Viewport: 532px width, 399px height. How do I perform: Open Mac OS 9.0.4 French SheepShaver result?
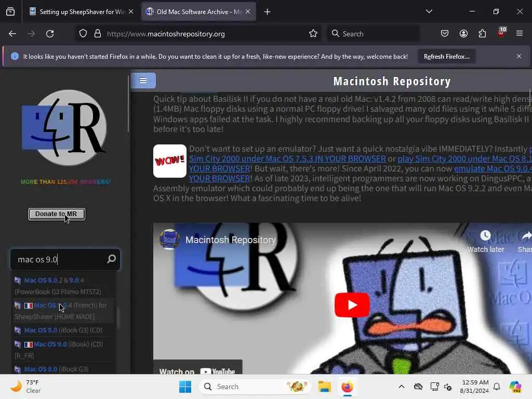tap(63, 311)
